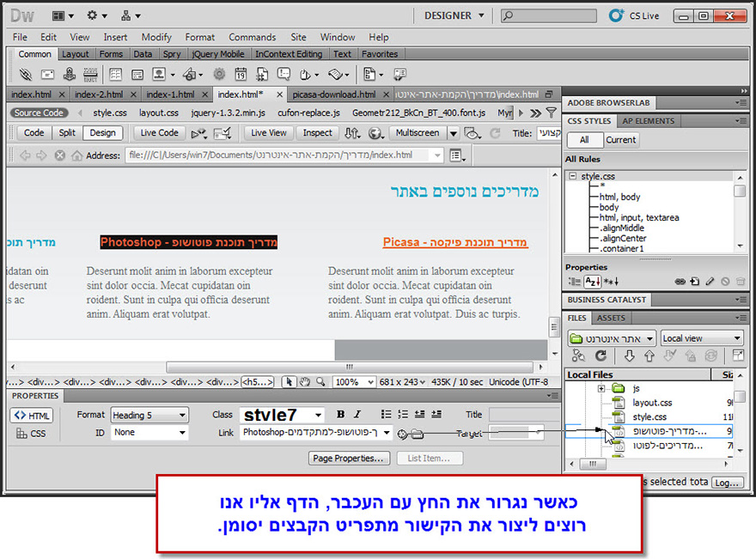Click the Preview in Browser globe icon
756x559 pixels.
(375, 133)
